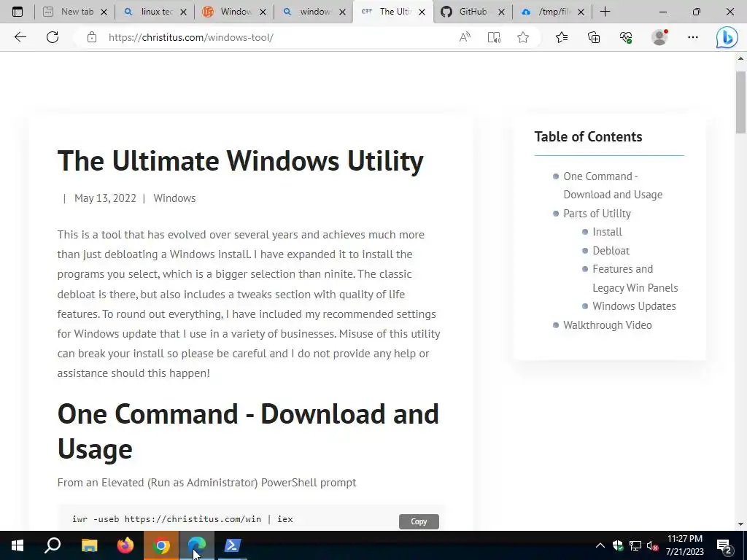
Task: Open Bing Chat sidebar icon
Action: (x=727, y=37)
